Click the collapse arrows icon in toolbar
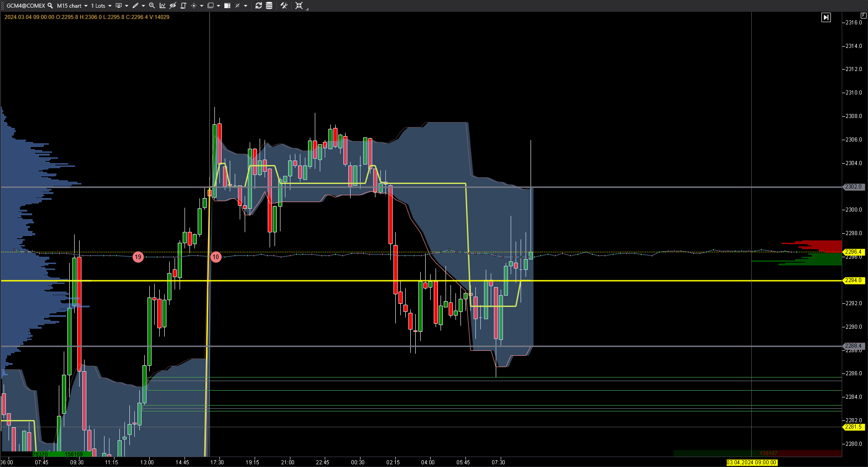Image resolution: width=868 pixels, height=467 pixels. 299,6
